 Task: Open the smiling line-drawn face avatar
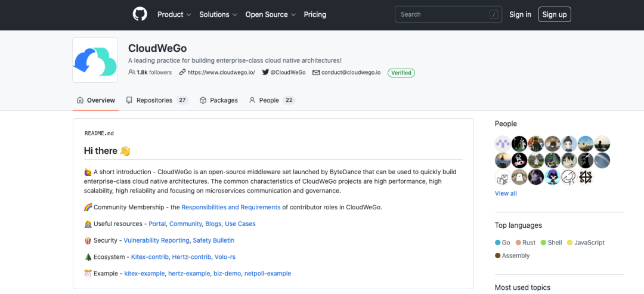click(569, 177)
